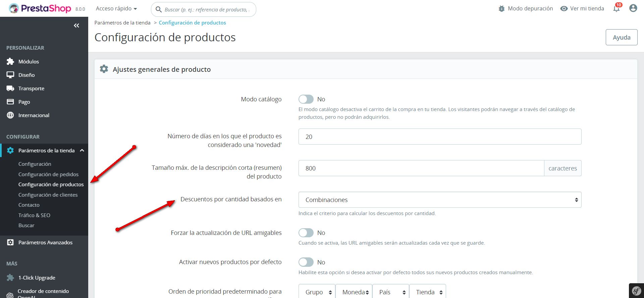Click the OpenAI content creator icon

[10, 295]
